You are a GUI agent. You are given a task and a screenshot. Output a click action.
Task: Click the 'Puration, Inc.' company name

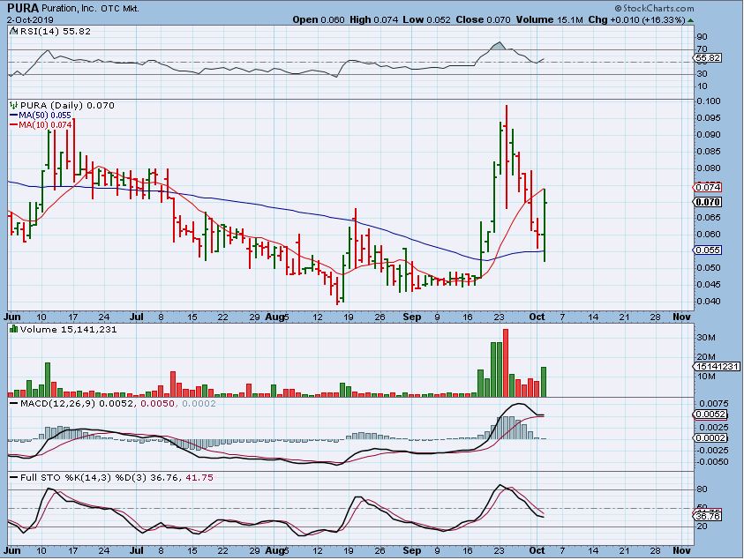pyautogui.click(x=69, y=9)
